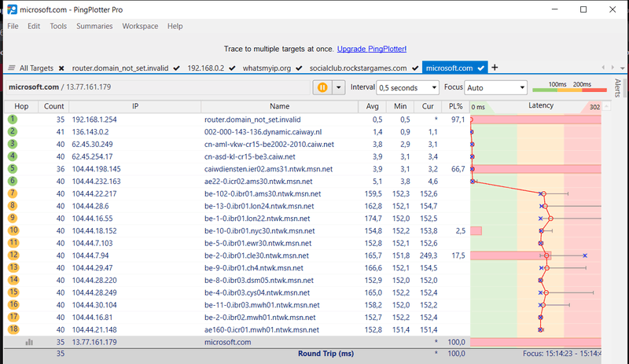Select the hop 4 green circle icon

13,156
